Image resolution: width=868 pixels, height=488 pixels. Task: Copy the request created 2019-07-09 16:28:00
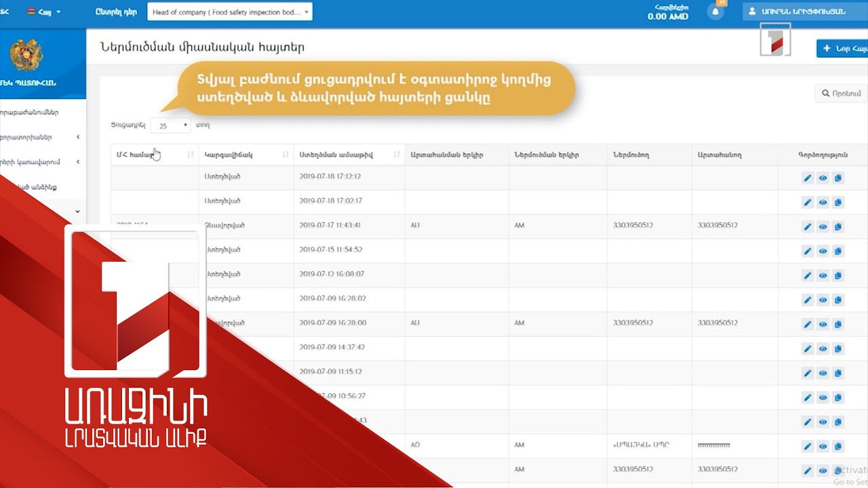pos(838,325)
